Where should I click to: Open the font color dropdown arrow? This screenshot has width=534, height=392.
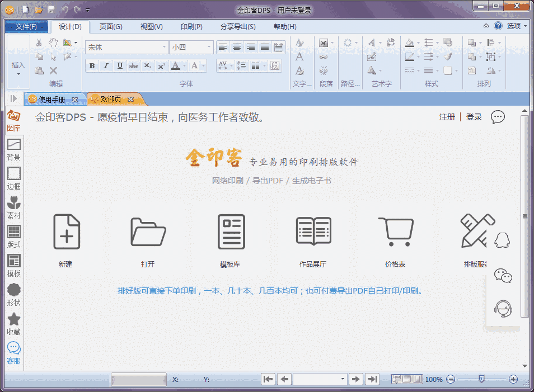(x=185, y=65)
